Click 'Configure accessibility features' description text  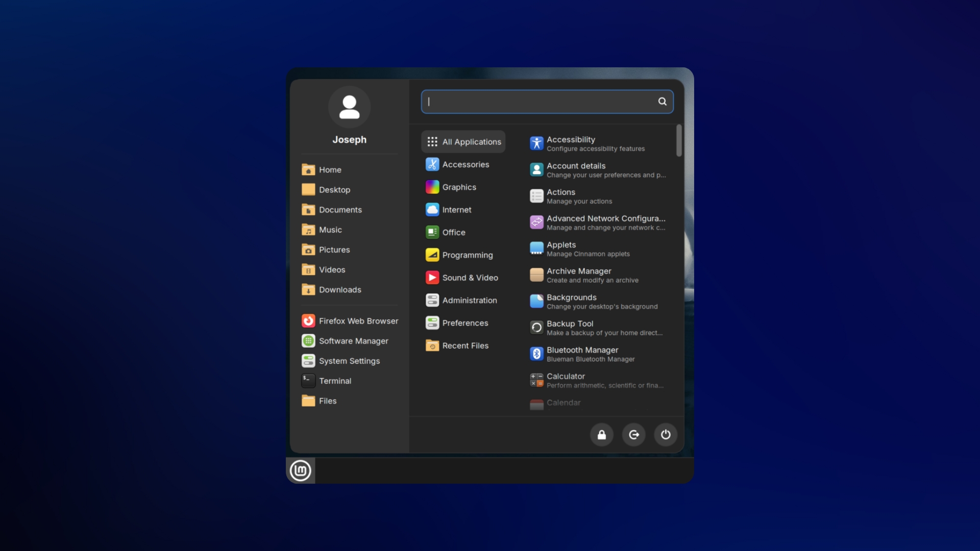[596, 149]
